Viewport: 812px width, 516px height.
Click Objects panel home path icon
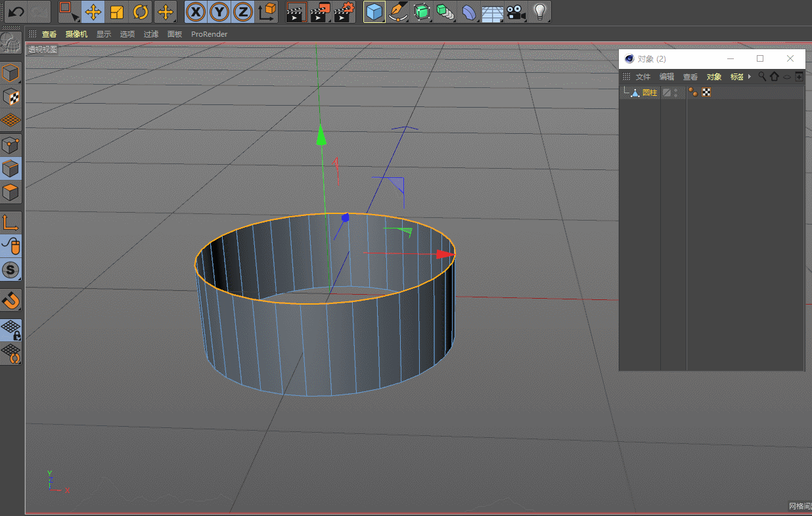[x=775, y=77]
